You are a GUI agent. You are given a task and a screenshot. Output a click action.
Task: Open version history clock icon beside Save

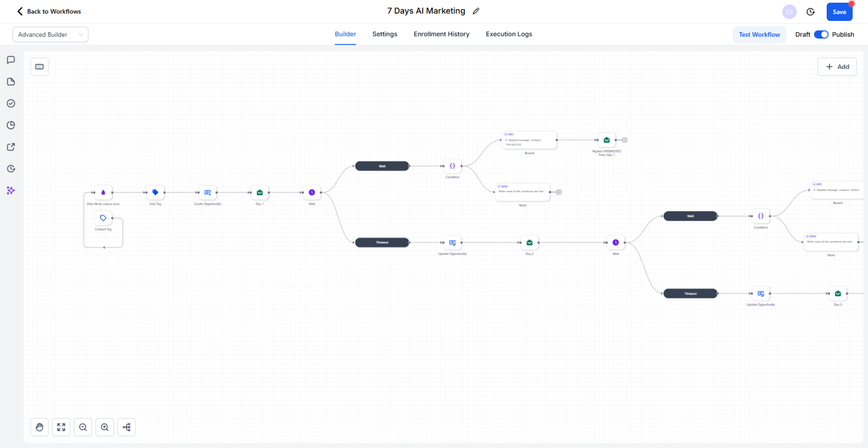tap(810, 12)
